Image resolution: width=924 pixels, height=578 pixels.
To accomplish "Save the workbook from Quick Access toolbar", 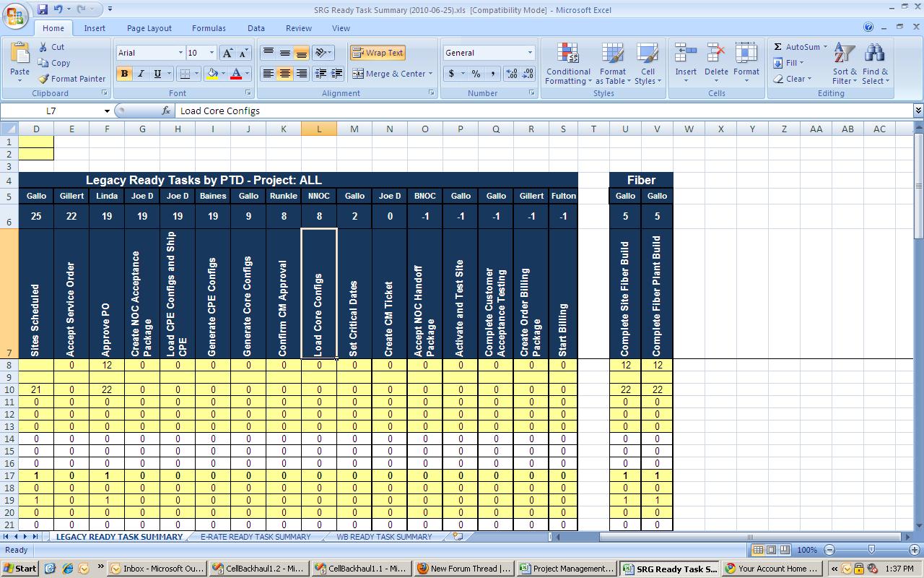I will (43, 9).
